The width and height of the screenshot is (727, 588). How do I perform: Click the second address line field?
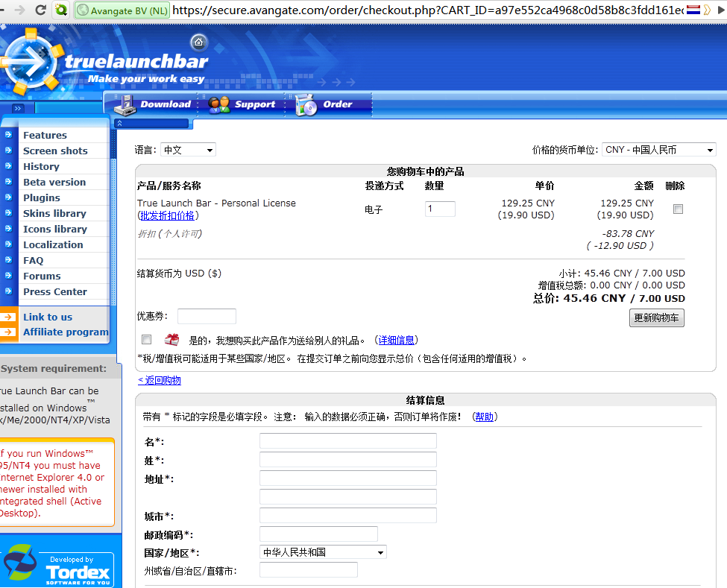(348, 496)
